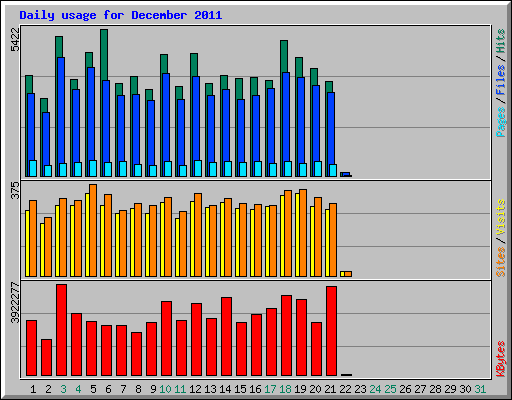This screenshot has width=512, height=400.
Task: Click green day label "25" on the x-axis
Action: tap(390, 389)
